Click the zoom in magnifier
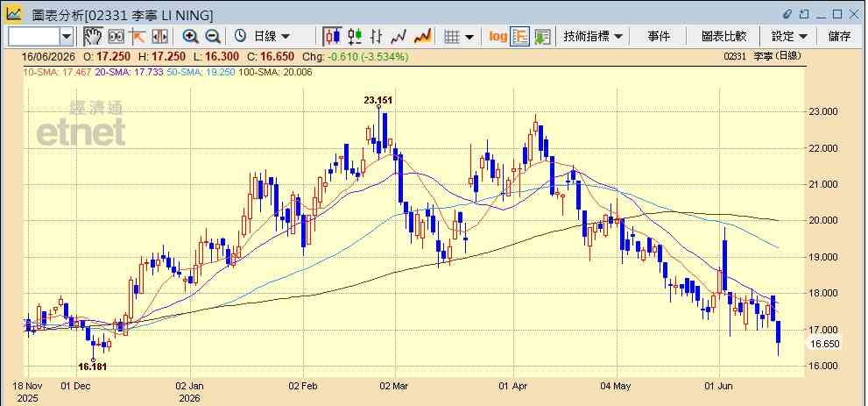Screen dimensions: 868x406 (191, 37)
